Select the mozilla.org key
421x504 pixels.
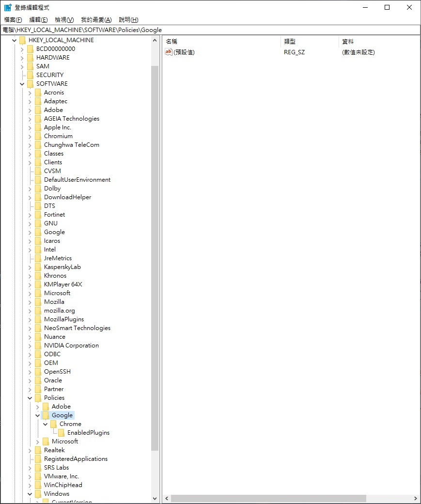pos(60,311)
